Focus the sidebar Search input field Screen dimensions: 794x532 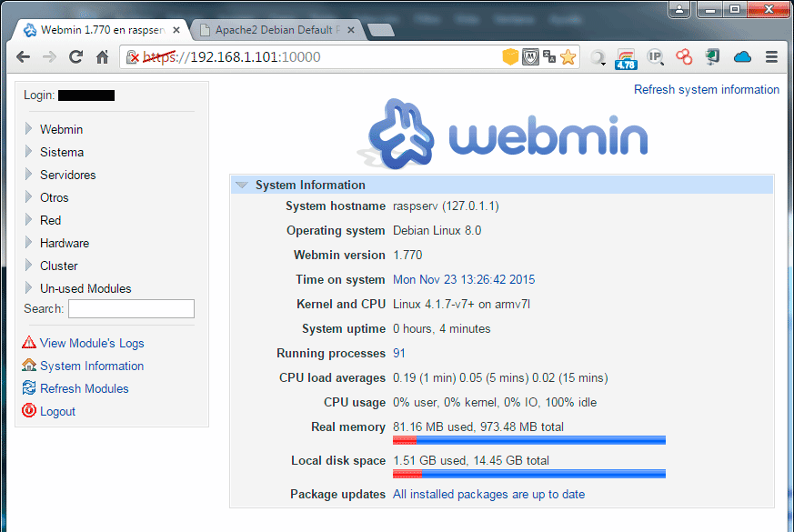[x=131, y=309]
